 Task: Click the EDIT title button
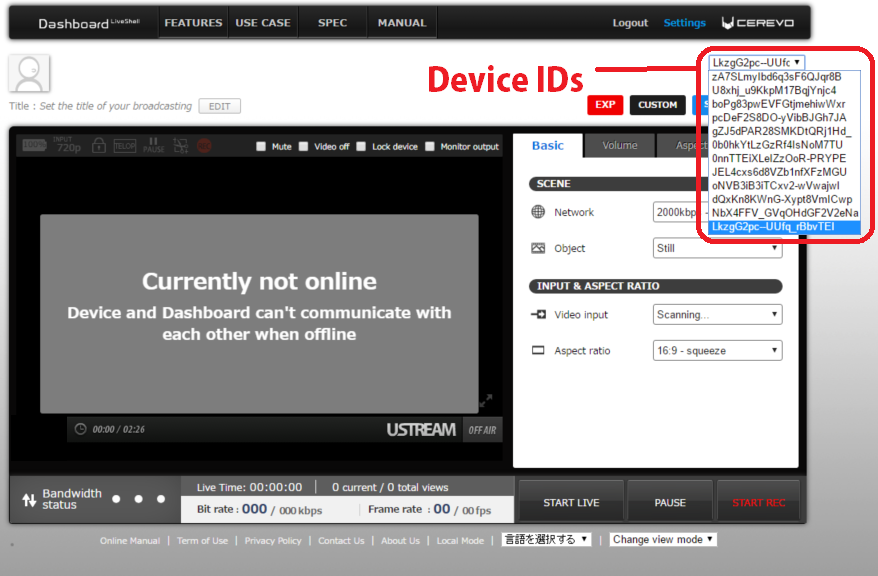[x=220, y=106]
